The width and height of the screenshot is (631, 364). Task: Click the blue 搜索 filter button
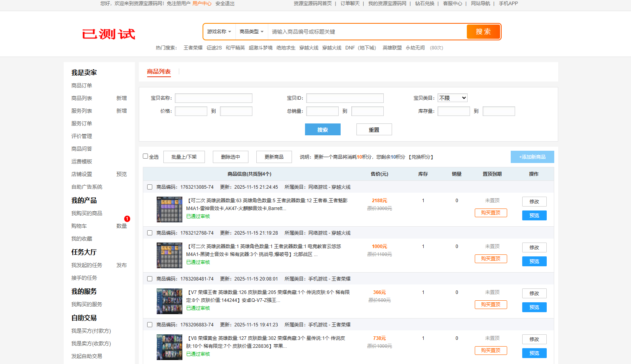point(323,129)
